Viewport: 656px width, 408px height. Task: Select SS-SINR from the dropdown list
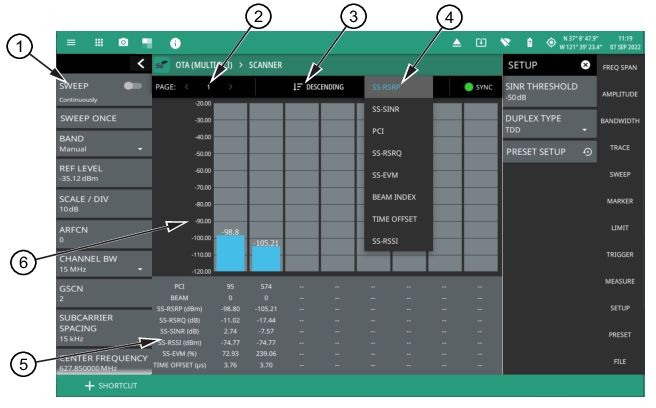click(x=384, y=109)
